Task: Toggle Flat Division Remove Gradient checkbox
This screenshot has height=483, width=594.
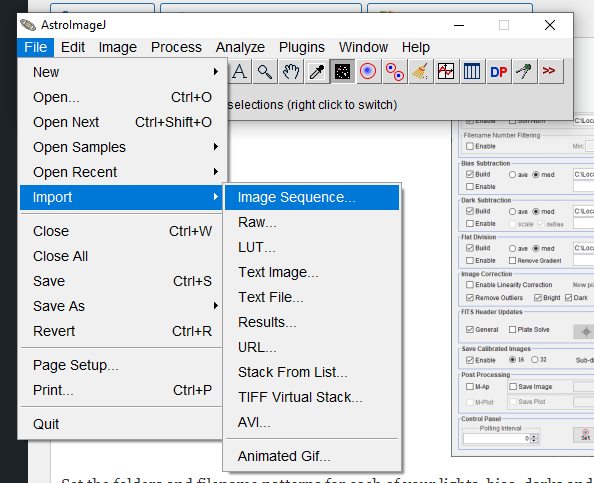Action: (513, 261)
